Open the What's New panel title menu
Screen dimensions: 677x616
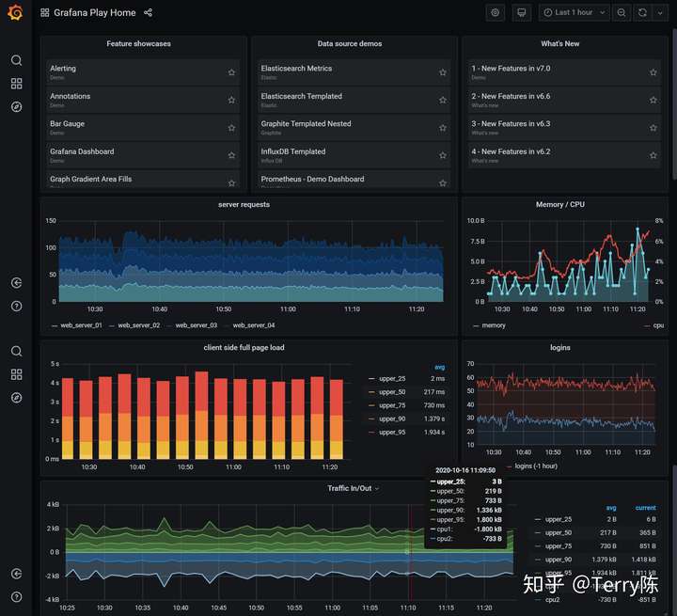coord(560,43)
